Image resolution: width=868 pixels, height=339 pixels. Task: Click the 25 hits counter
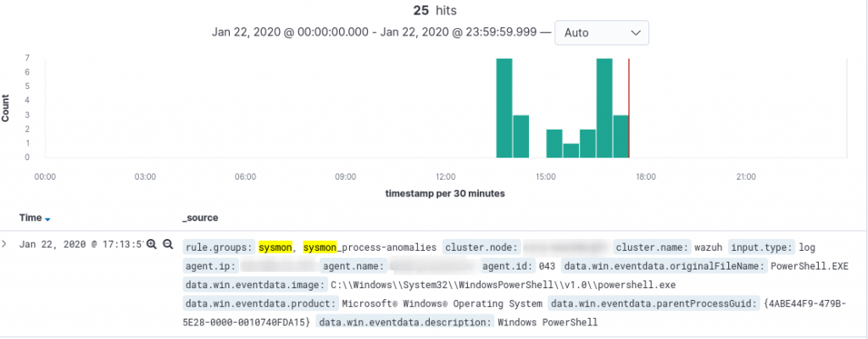click(435, 10)
